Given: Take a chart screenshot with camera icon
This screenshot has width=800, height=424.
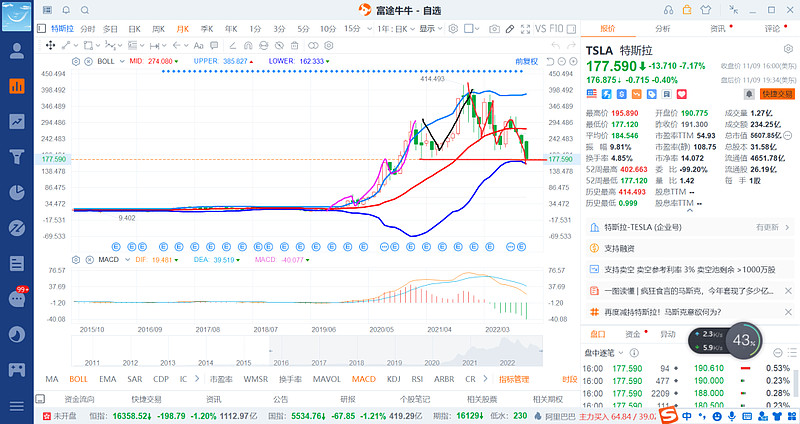Looking at the screenshot, I should click(494, 29).
